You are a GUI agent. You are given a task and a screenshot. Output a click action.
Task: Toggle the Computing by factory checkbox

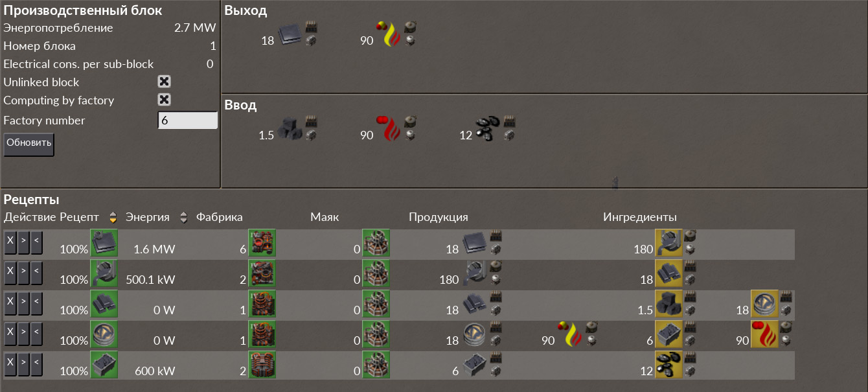165,100
